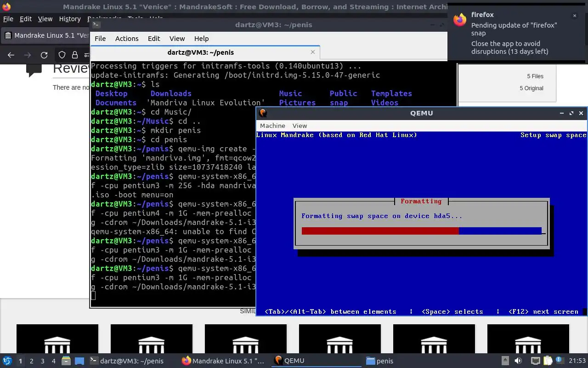Viewport: 588px width, 368px height.
Task: Open the terminal's Actions menu
Action: coord(127,39)
